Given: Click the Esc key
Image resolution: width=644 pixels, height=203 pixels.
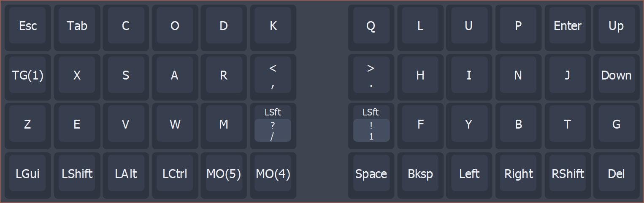Looking at the screenshot, I should coord(28,26).
